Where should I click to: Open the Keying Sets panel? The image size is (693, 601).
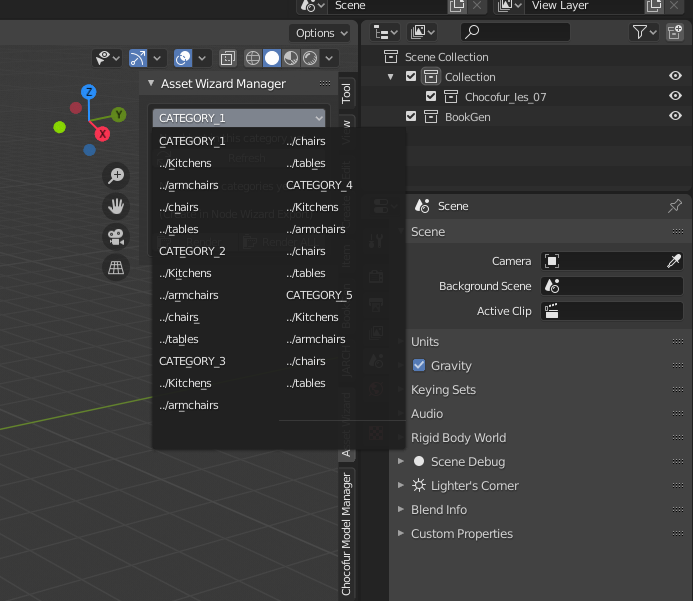coord(443,389)
